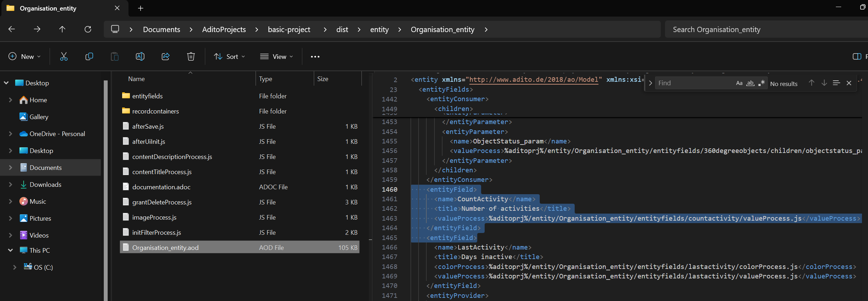Screen dimensions: 868x301
Task: Click AditoProjects breadcrumb segment
Action: (x=224, y=30)
